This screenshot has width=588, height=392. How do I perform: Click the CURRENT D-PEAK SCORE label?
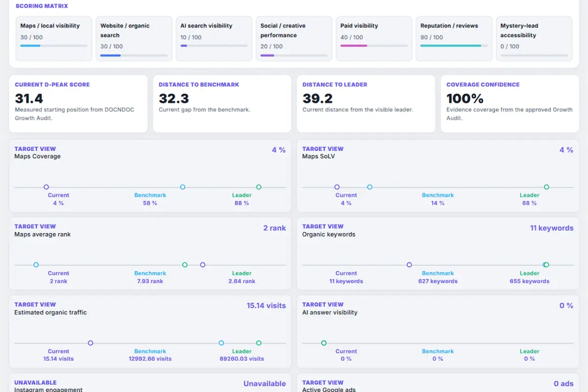(x=52, y=85)
